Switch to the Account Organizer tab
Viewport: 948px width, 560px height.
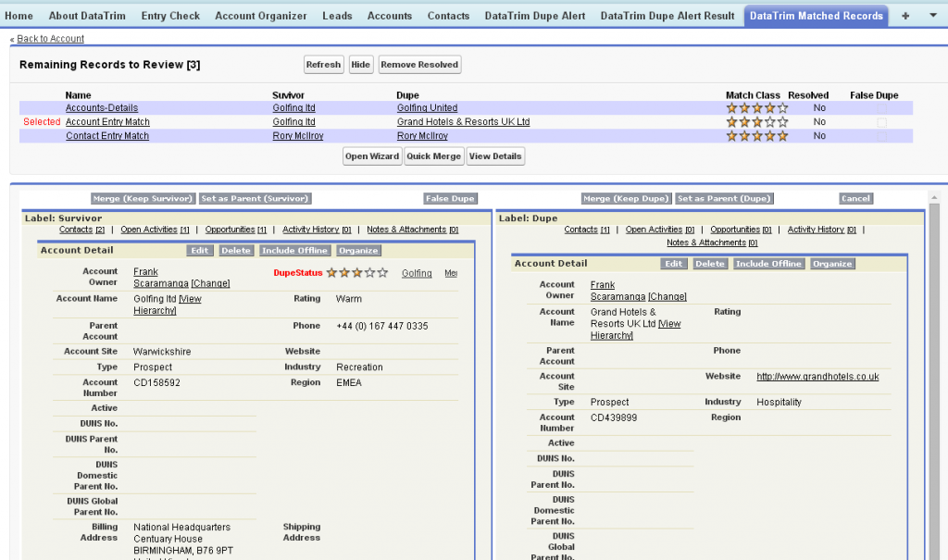click(260, 16)
